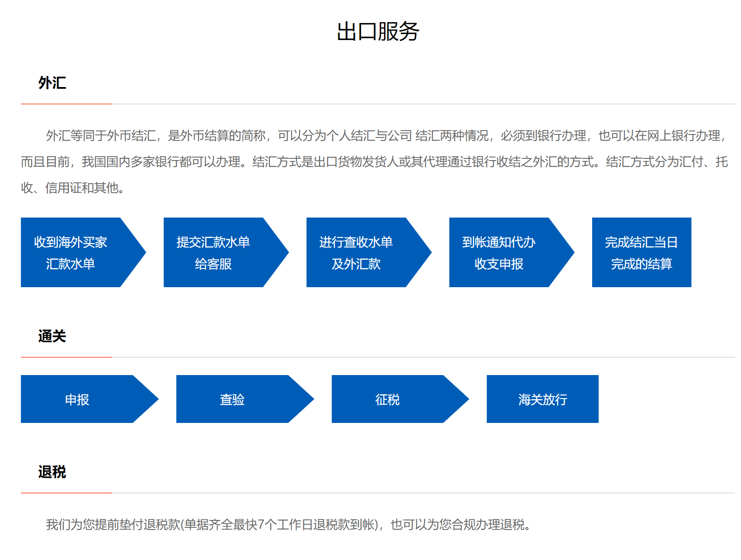Select the 外汇 section heading
The height and width of the screenshot is (560, 741).
[x=52, y=83]
